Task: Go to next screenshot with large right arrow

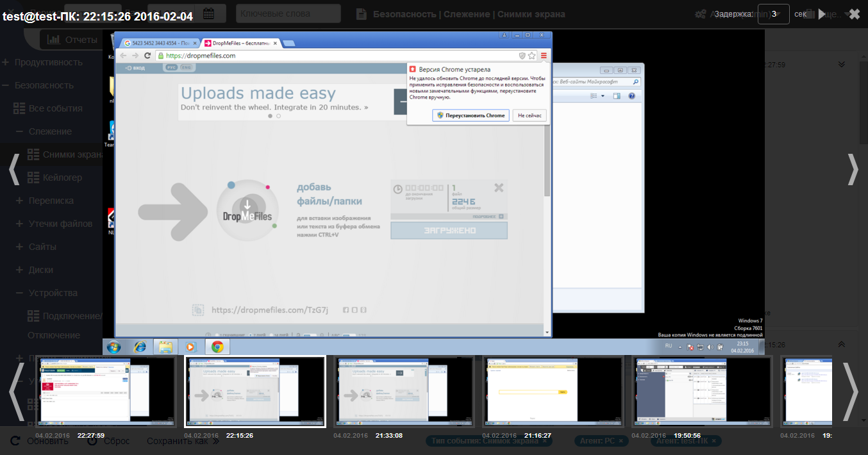Action: click(x=853, y=169)
